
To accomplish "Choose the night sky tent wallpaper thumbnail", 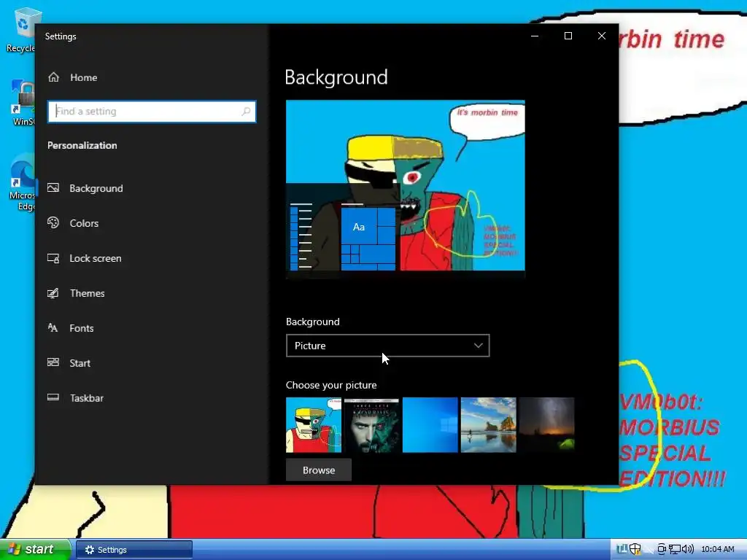I will click(547, 425).
